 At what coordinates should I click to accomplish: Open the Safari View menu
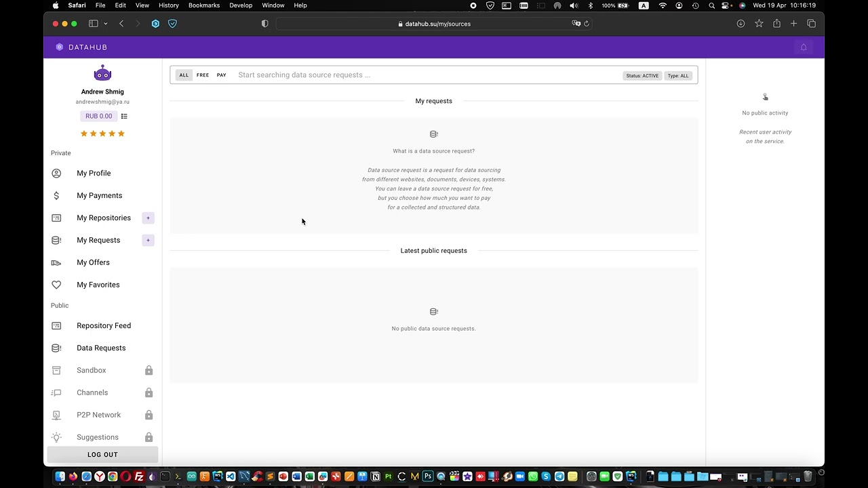click(x=142, y=5)
